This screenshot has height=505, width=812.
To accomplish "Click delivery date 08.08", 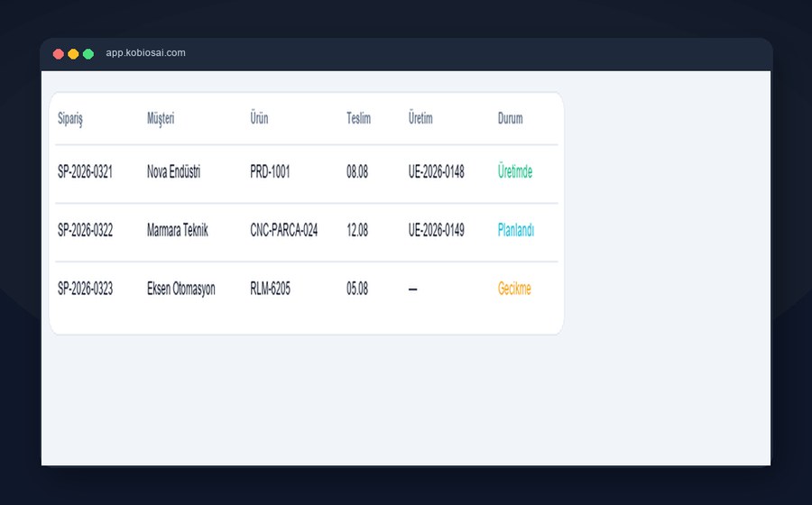I will pos(356,171).
